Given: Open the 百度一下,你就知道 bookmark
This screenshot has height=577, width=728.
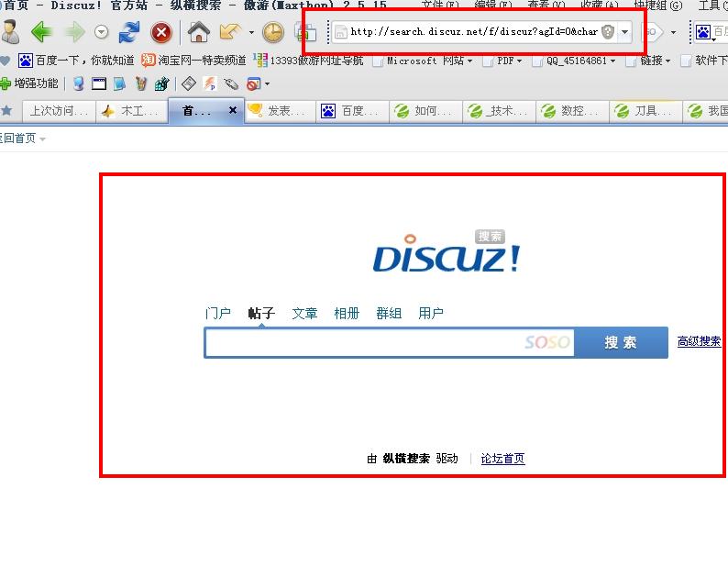Looking at the screenshot, I should [x=76, y=61].
